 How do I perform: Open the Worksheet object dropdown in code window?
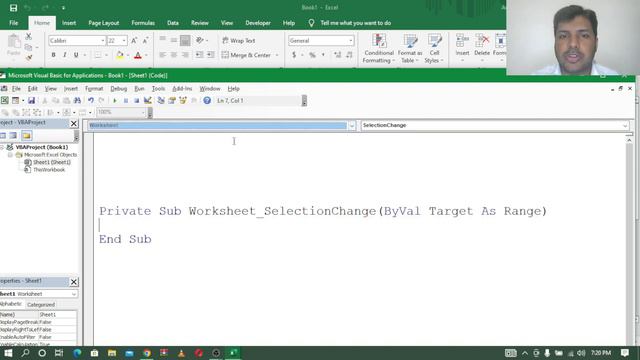coord(352,125)
